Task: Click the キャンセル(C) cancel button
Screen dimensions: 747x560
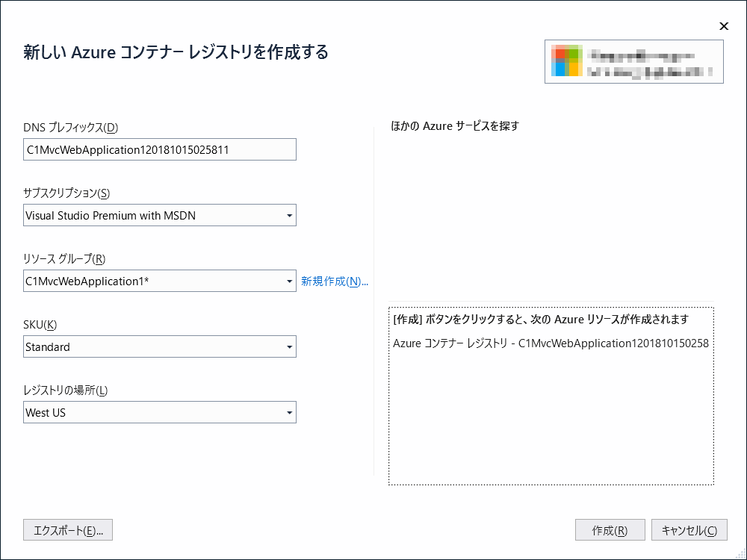Action: (689, 530)
